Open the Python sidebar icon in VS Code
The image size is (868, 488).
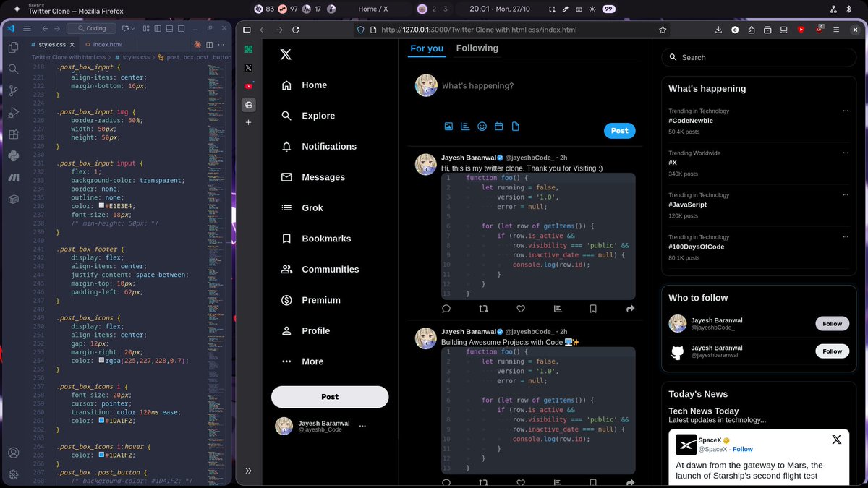point(13,155)
